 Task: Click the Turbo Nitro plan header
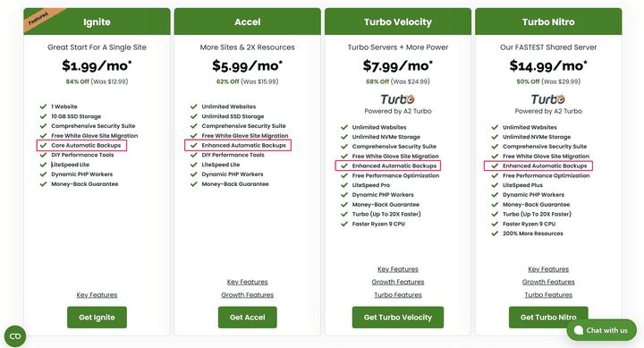pos(548,21)
